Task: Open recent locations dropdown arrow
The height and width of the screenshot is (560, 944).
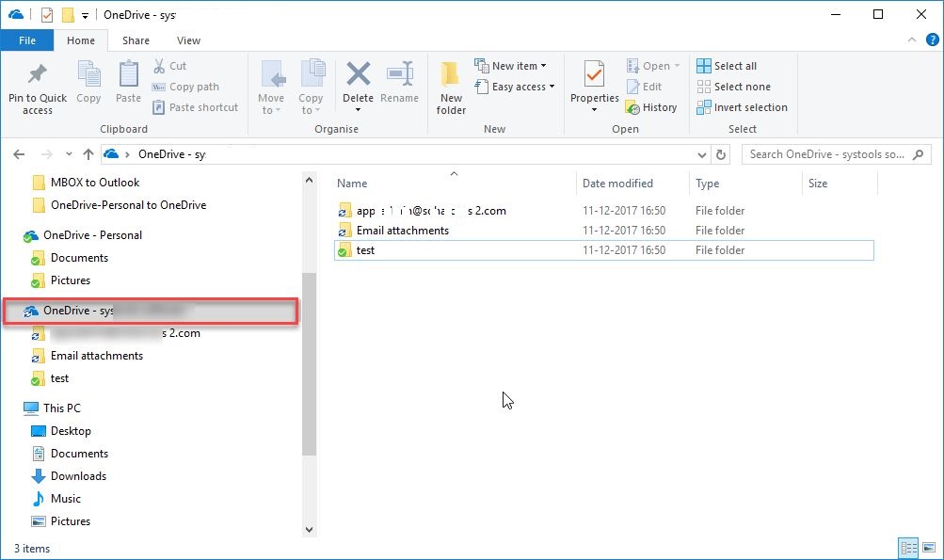Action: point(69,154)
